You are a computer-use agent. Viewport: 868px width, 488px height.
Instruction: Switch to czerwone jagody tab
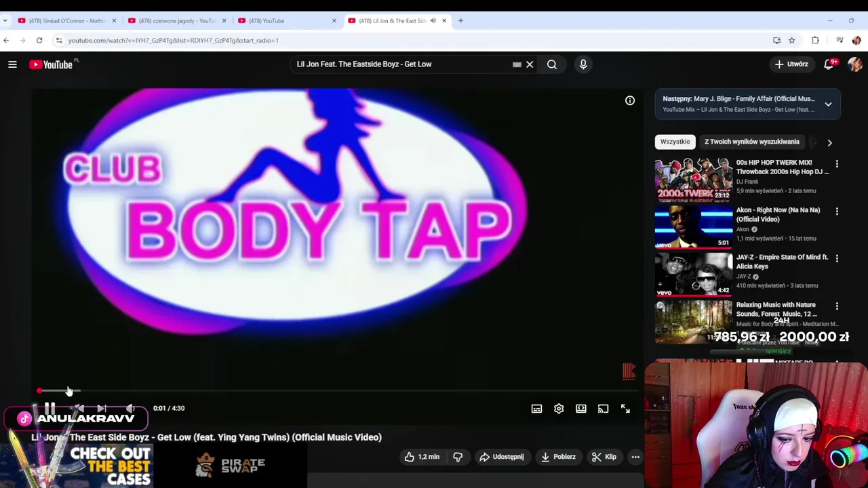pos(178,21)
